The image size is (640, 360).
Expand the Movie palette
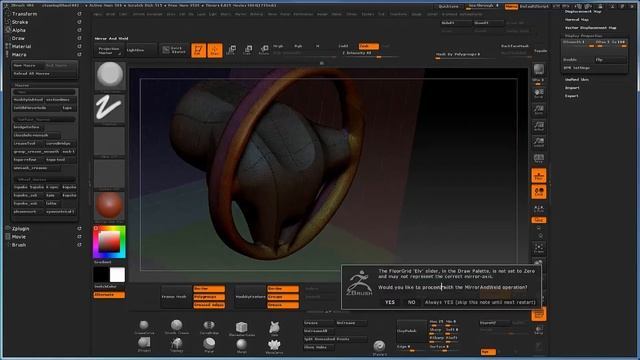pyautogui.click(x=19, y=237)
